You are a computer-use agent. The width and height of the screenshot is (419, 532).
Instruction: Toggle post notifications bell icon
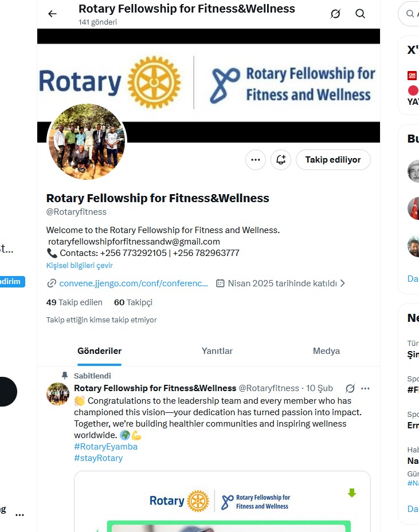click(x=281, y=160)
